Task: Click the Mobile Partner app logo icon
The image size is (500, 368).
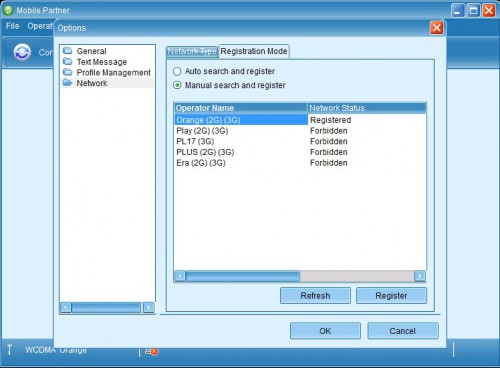Action: coord(8,10)
